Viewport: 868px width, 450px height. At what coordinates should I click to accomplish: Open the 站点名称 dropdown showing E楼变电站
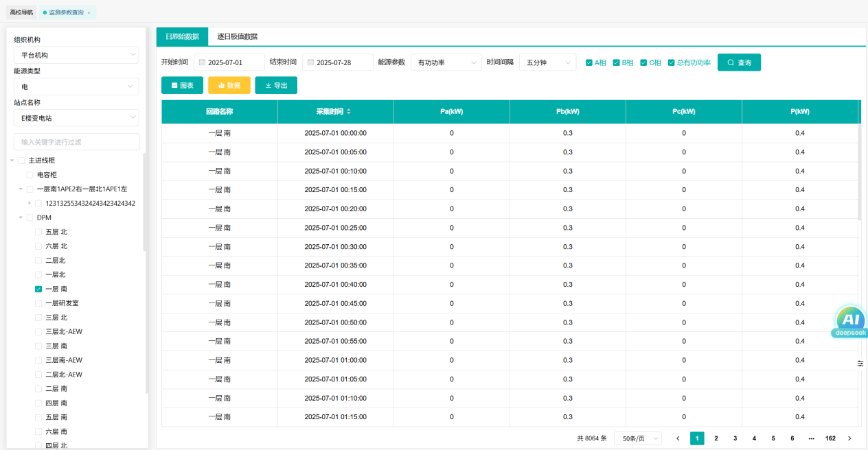coord(76,118)
